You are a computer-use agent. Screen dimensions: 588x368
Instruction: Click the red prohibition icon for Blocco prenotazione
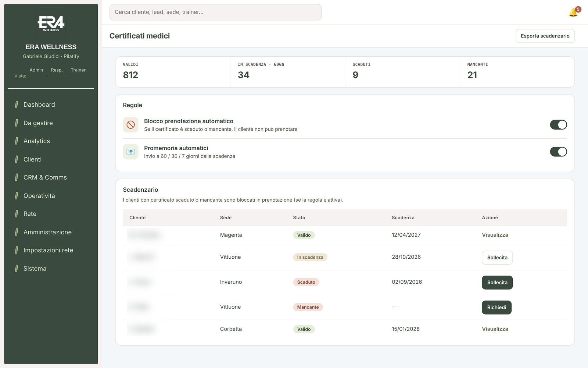pyautogui.click(x=130, y=125)
